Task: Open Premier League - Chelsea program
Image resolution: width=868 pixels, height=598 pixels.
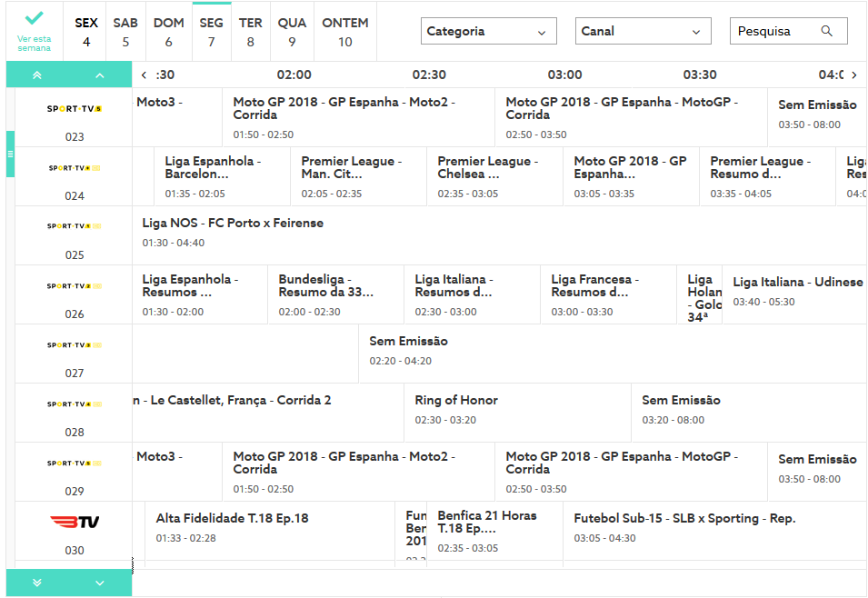Action: pos(494,176)
